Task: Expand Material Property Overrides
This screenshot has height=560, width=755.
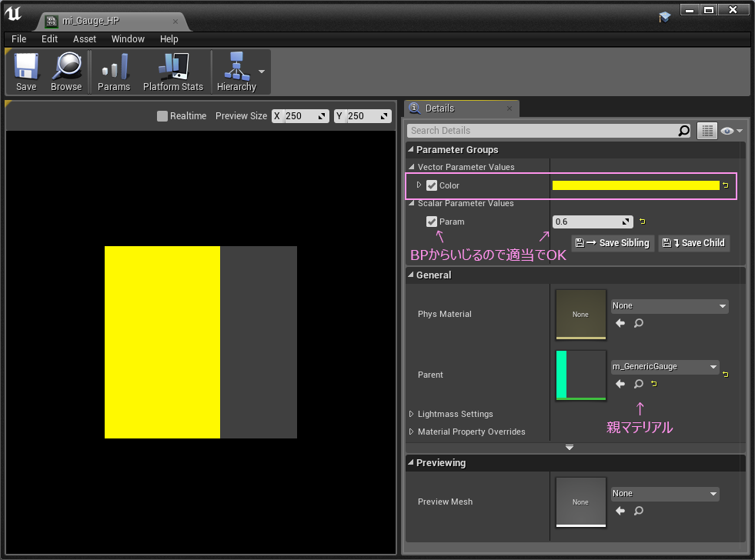Action: tap(411, 432)
